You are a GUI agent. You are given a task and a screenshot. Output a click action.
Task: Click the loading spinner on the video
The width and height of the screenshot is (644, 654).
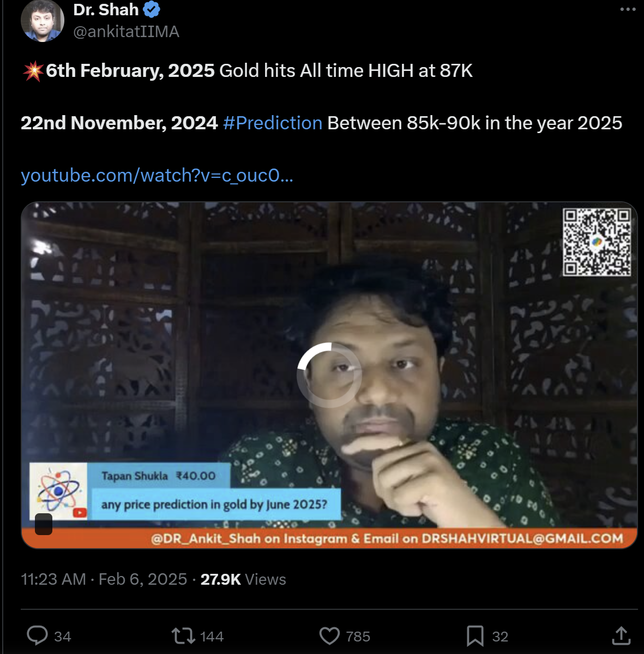coord(329,375)
